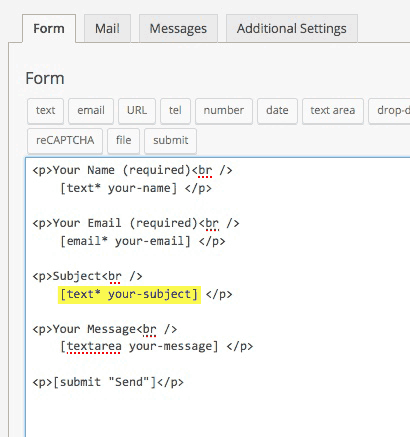410x437 pixels.
Task: Click the highlighted [text* your-subject] tag
Action: (129, 295)
